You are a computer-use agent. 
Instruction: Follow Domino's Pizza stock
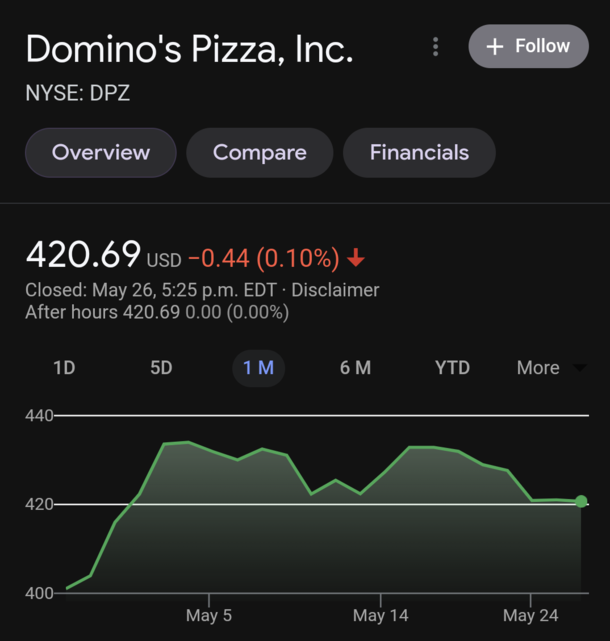(529, 46)
